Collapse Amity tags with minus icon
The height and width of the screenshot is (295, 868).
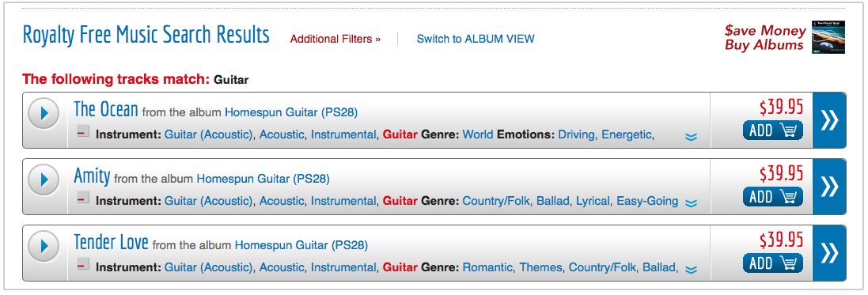point(83,199)
